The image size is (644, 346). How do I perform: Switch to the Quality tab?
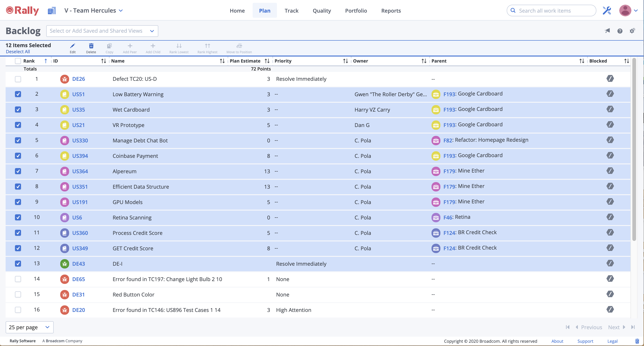(x=322, y=11)
